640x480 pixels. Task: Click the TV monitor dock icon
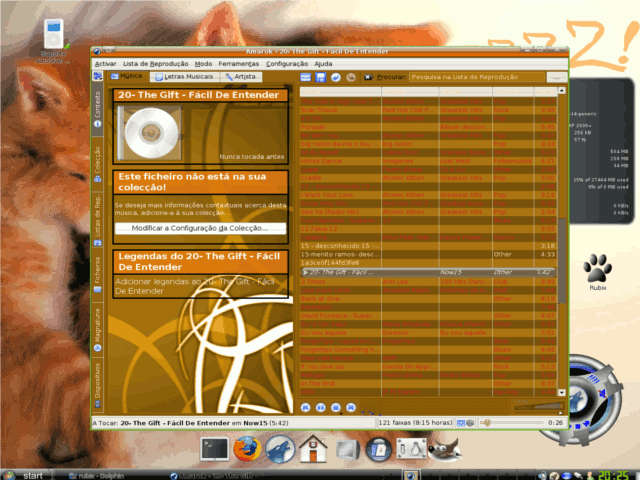(x=347, y=450)
